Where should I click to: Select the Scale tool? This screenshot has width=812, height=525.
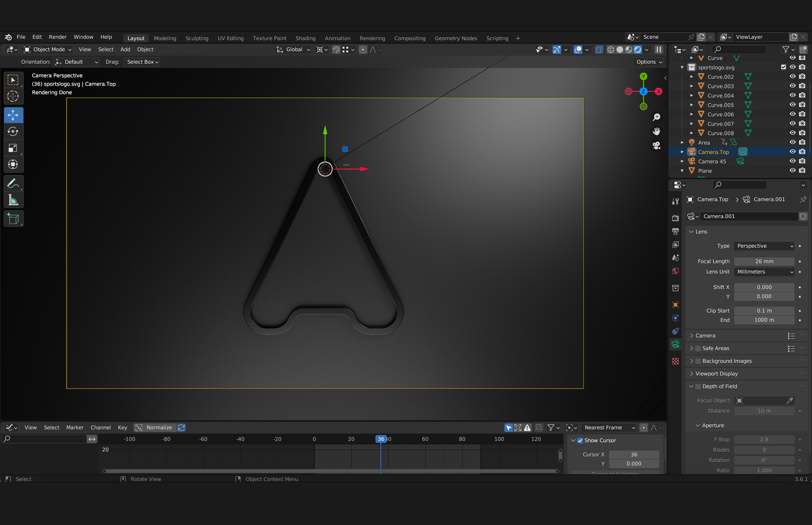click(13, 148)
